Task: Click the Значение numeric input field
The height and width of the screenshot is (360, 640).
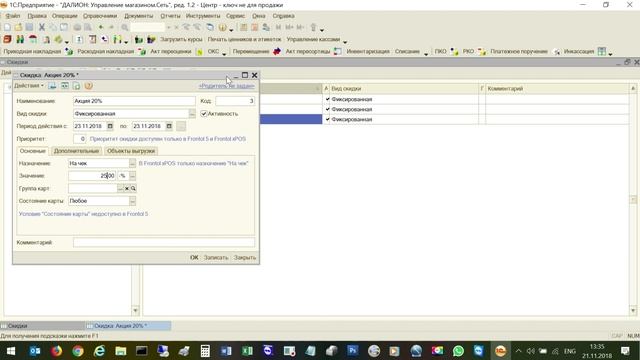Action: tap(92, 176)
